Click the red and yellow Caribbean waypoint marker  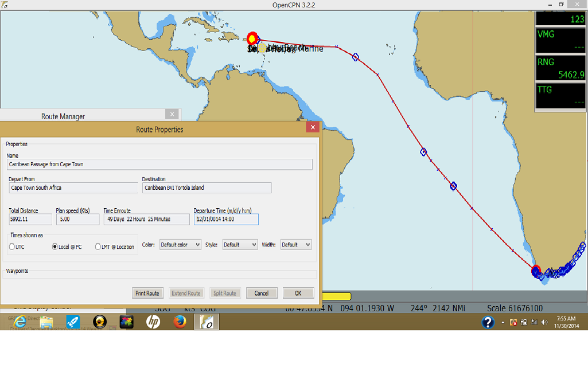click(x=252, y=38)
